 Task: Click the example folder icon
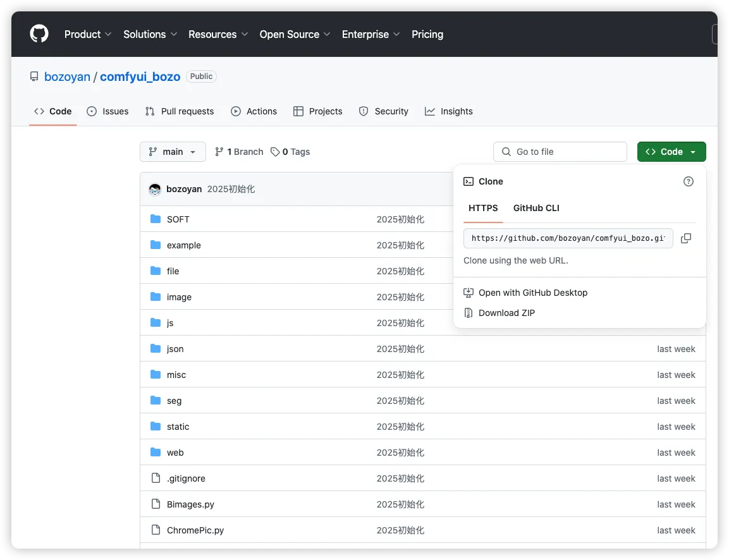pyautogui.click(x=156, y=245)
